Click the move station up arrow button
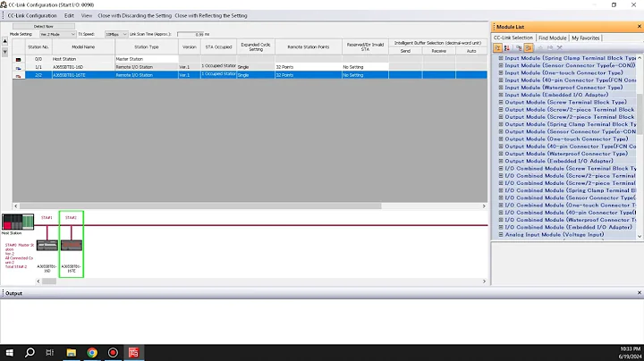644x361 pixels. pos(5,41)
